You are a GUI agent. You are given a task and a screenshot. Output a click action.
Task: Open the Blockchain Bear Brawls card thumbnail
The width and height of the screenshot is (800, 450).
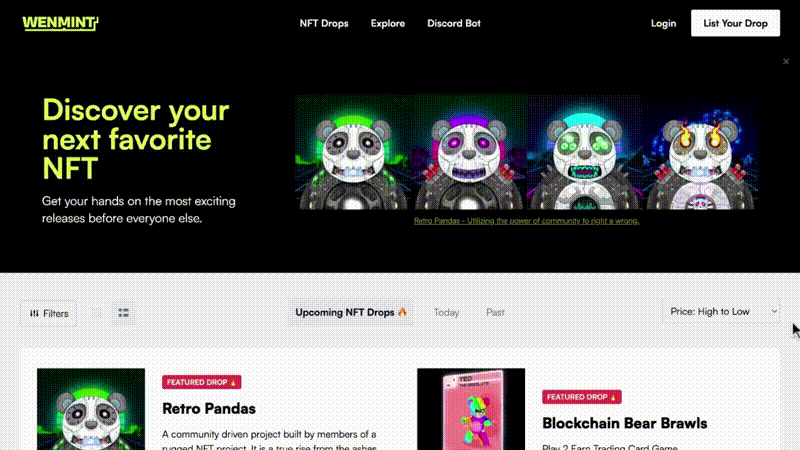tap(471, 409)
